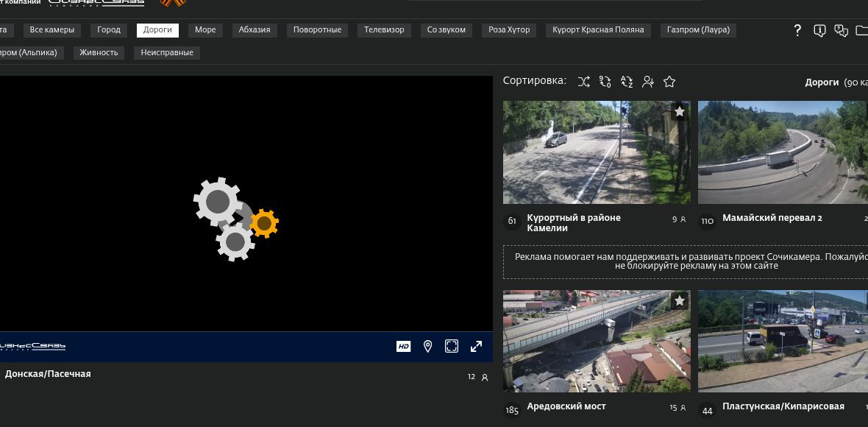Sort cameras by viewer count icon
Image resolution: width=868 pixels, height=427 pixels.
647,82
